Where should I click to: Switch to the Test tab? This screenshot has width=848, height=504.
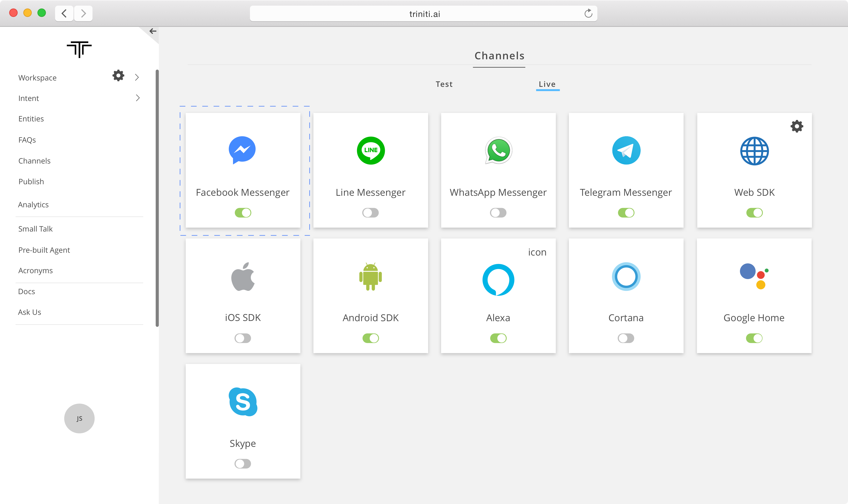click(444, 84)
